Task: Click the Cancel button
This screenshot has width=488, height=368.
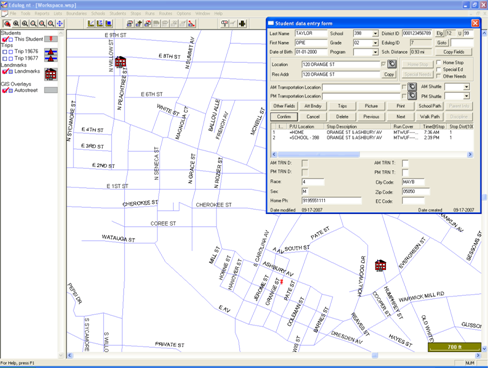Action: pyautogui.click(x=313, y=116)
